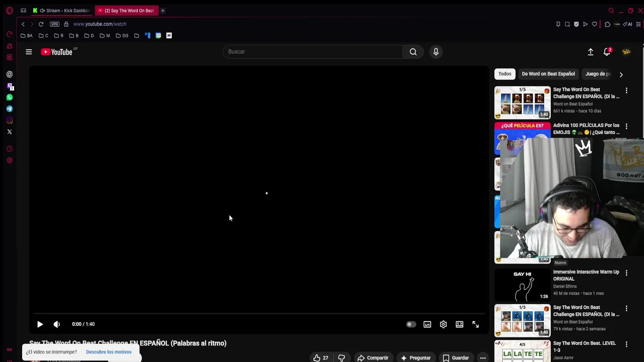Click the Guardar save button
644x362 pixels.
point(456,357)
